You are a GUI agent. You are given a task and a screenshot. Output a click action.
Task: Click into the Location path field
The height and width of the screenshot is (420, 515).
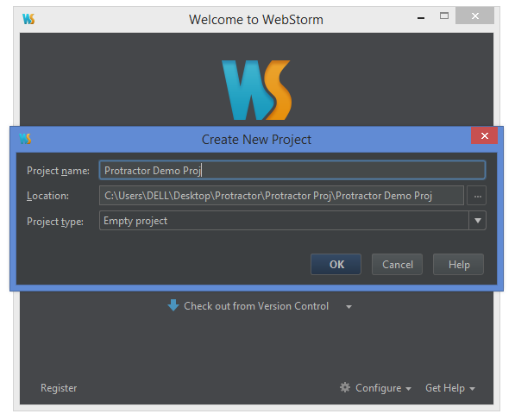(x=281, y=196)
